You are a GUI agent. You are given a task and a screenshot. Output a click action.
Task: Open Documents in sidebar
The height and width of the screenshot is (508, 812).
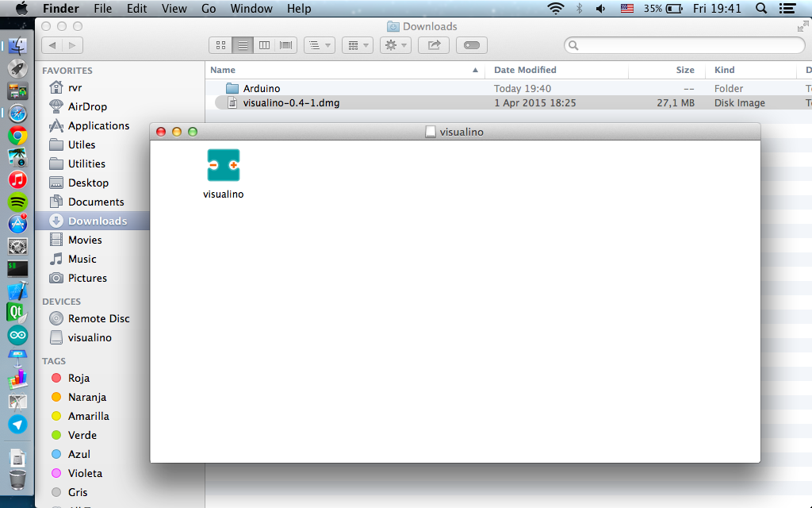click(x=96, y=202)
